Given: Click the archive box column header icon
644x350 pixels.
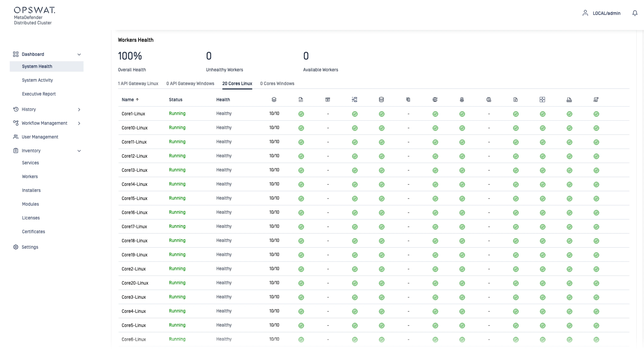Looking at the screenshot, I should pos(328,100).
